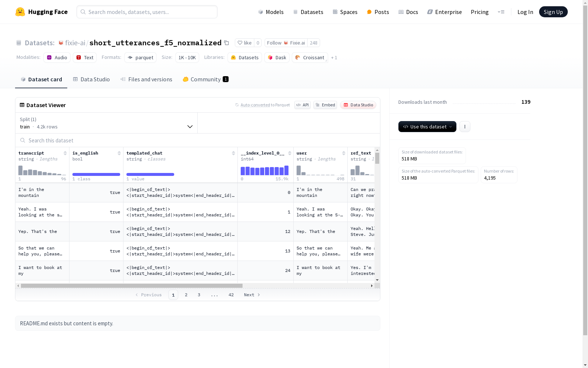Open Docs in navigation
The image size is (588, 368).
[408, 12]
